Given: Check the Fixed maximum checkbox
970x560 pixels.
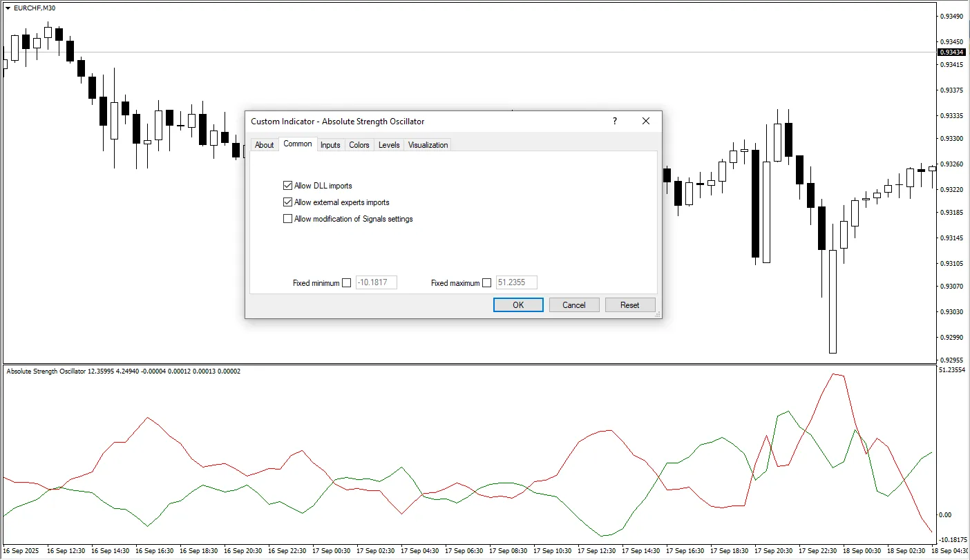Looking at the screenshot, I should 486,282.
